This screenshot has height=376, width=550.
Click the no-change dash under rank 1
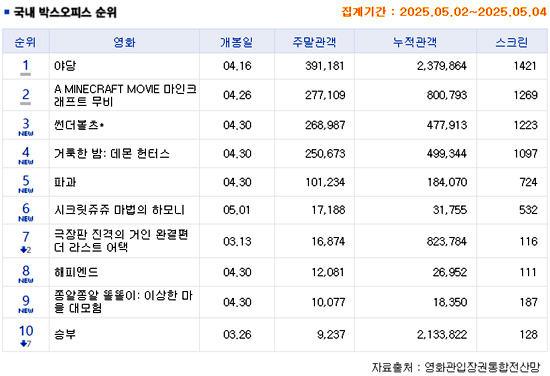[x=26, y=74]
